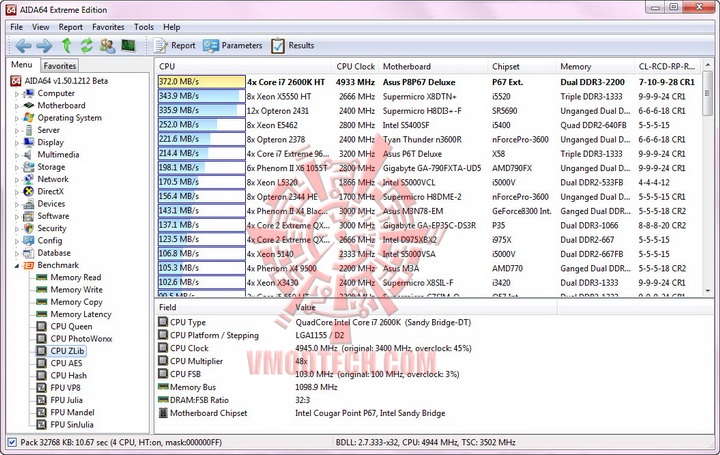
Task: Click the green monitor icon in the toolbar
Action: (x=128, y=45)
